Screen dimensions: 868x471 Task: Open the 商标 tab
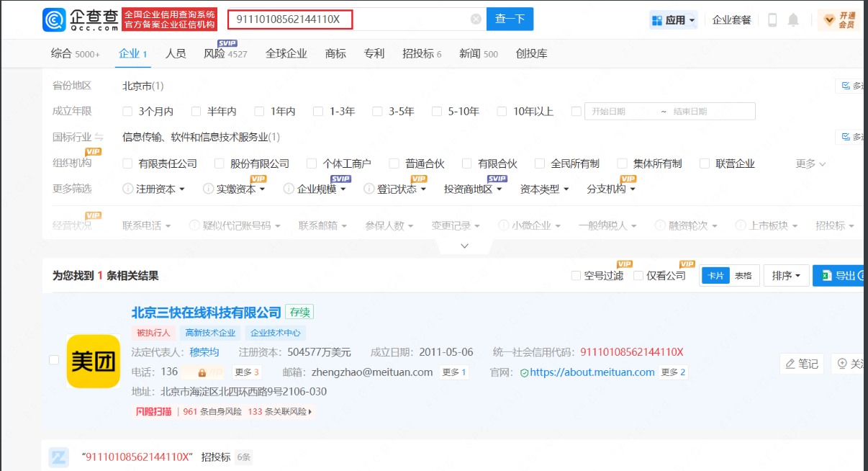coord(335,54)
